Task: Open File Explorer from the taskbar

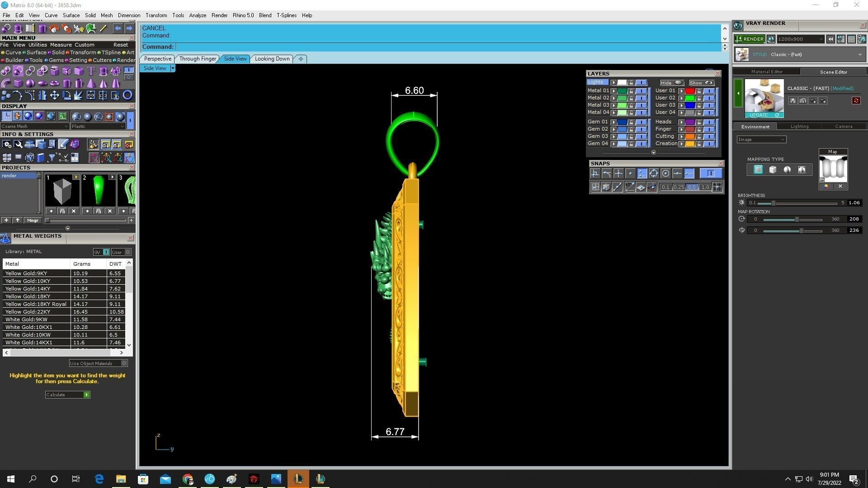Action: point(121,479)
